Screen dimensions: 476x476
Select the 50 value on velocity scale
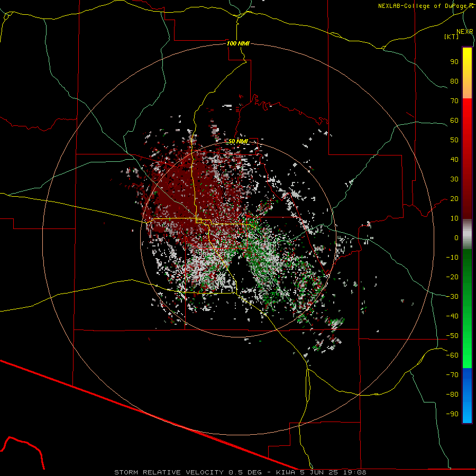click(x=454, y=140)
